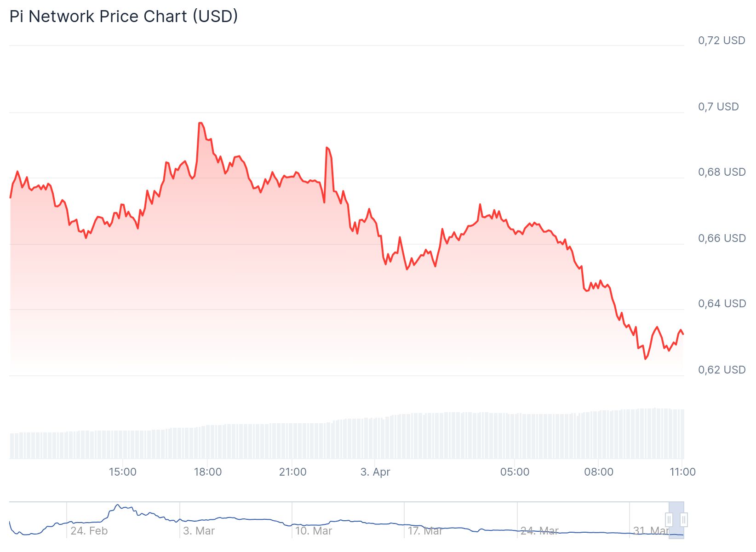Click the 18:00 time axis label
The image size is (756, 552).
(208, 472)
